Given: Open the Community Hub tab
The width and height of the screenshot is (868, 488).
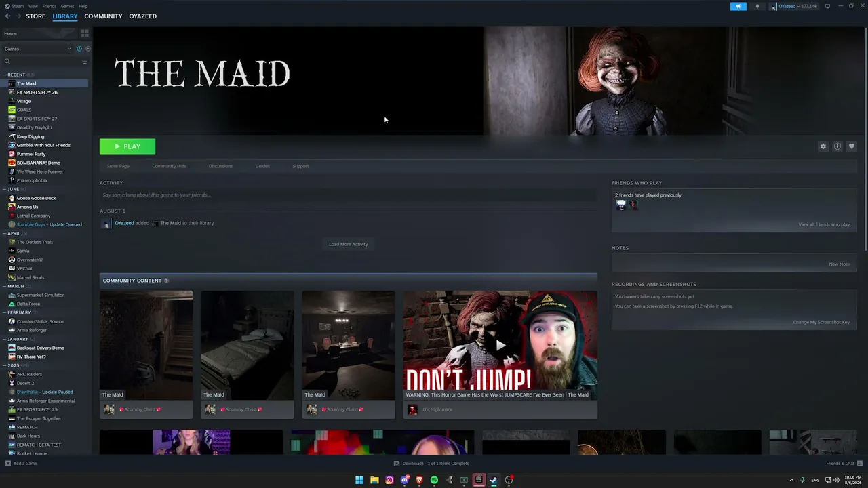Looking at the screenshot, I should pyautogui.click(x=169, y=166).
